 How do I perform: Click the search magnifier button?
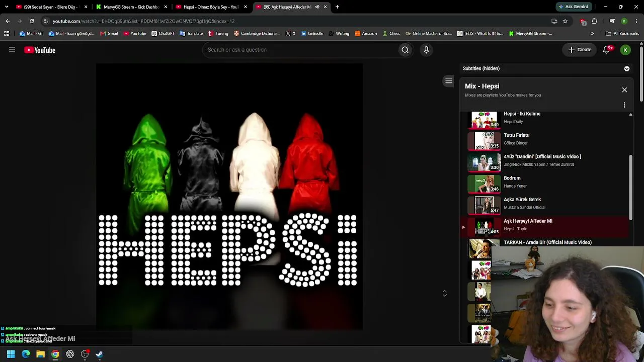[x=405, y=50]
